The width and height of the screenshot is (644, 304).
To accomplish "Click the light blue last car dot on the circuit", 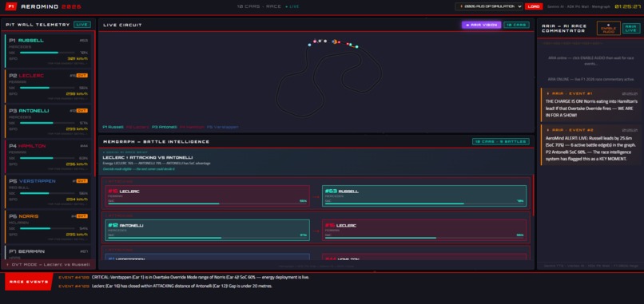I will 309,45.
